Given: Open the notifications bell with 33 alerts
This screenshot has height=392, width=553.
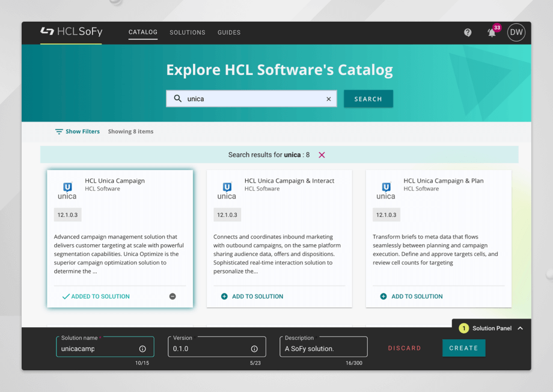Looking at the screenshot, I should pos(492,32).
